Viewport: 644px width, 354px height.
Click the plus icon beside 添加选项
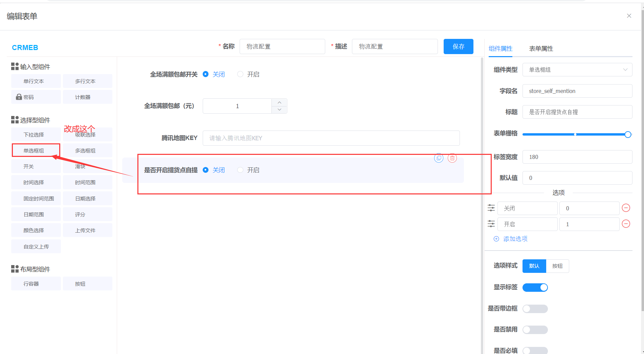tap(496, 239)
